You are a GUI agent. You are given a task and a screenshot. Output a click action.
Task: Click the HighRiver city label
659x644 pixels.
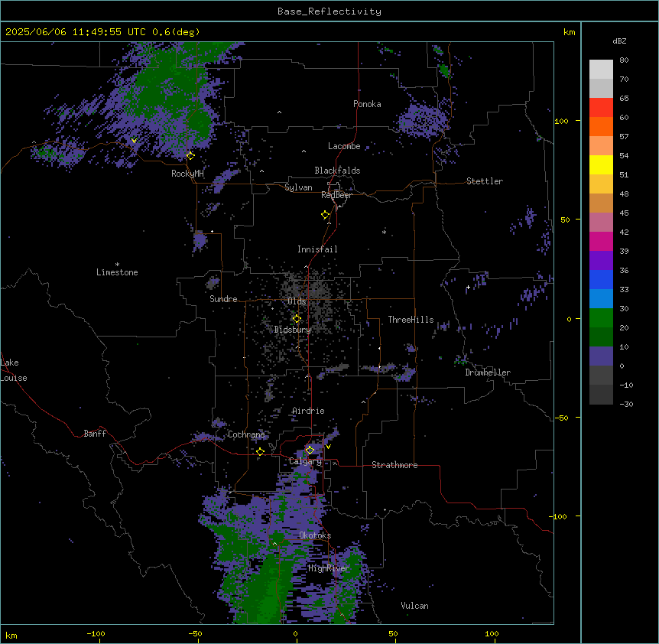click(329, 568)
